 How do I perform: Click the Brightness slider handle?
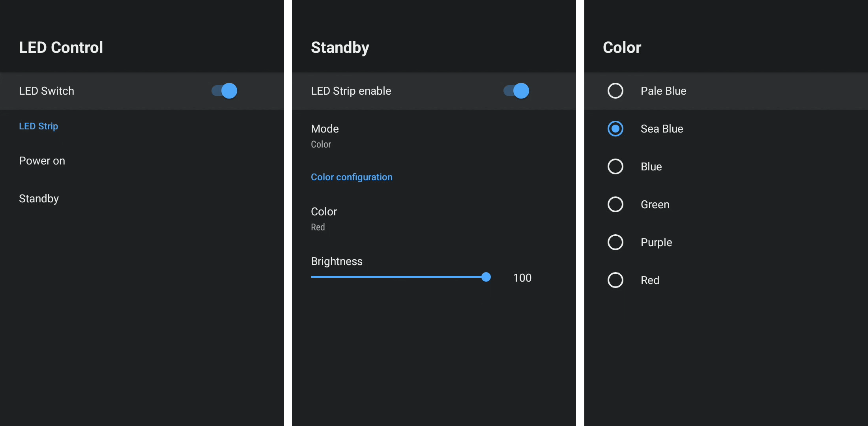coord(486,277)
